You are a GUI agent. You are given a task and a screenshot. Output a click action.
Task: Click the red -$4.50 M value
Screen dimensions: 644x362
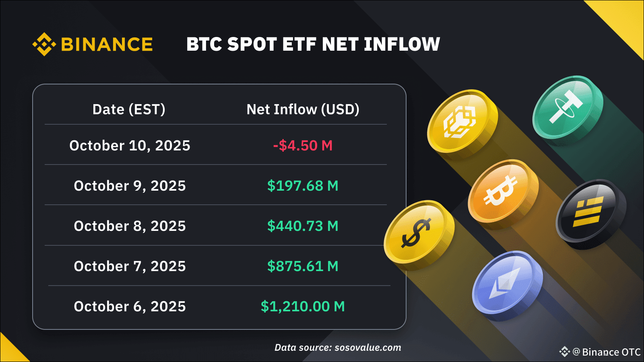303,146
